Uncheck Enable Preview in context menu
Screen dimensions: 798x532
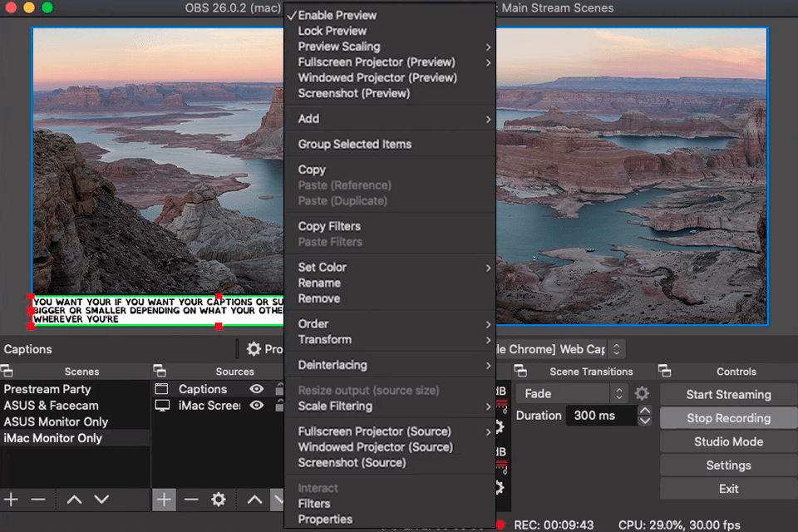(390, 15)
